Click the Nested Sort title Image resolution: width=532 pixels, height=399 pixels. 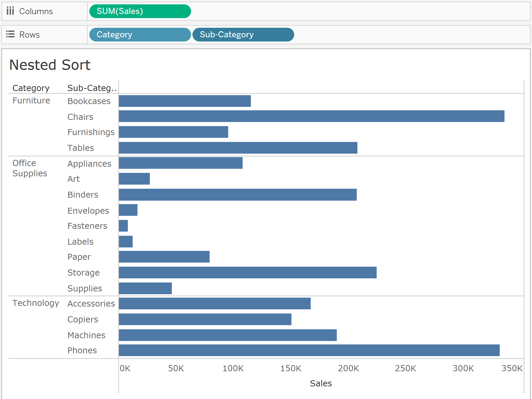pyautogui.click(x=49, y=65)
